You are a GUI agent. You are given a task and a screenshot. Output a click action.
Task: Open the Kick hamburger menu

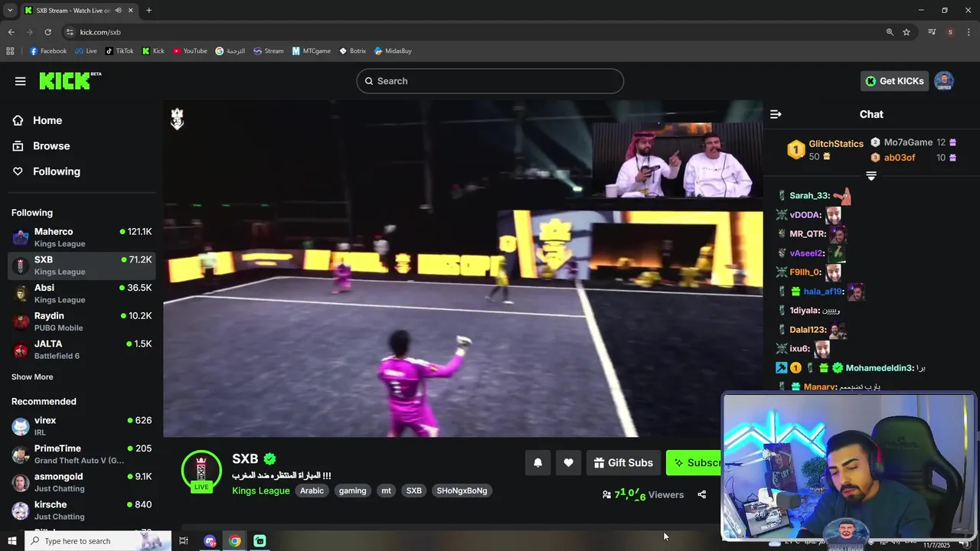click(21, 81)
